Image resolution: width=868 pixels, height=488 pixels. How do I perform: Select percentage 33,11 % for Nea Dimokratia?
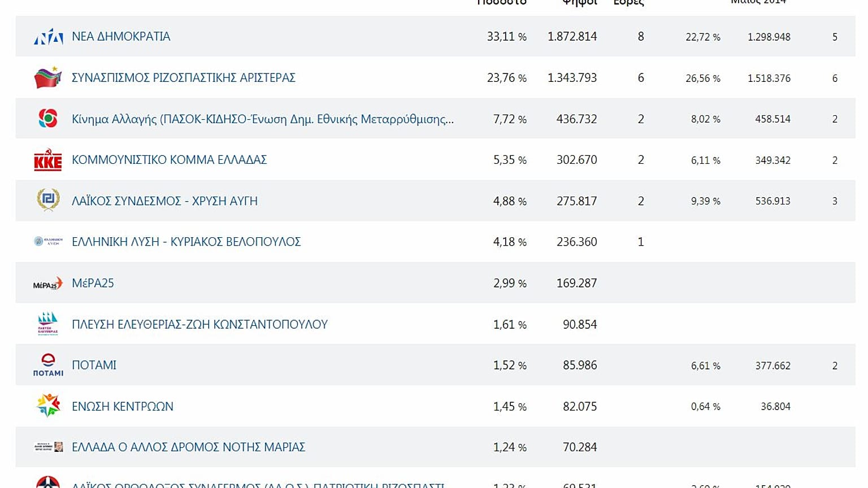tap(507, 37)
